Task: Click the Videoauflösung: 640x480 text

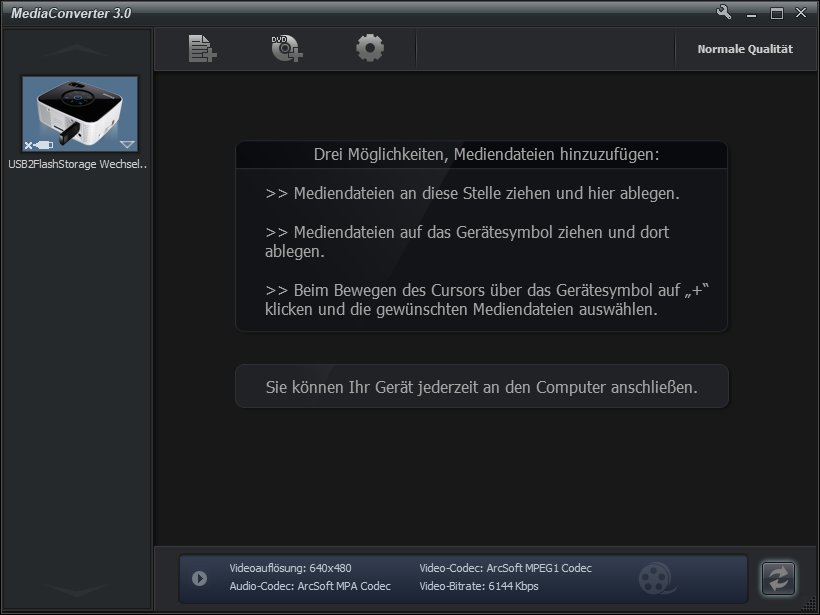Action: coord(290,568)
